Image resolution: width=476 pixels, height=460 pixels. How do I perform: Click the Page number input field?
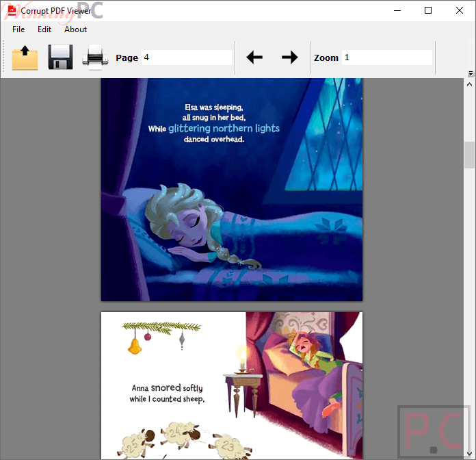[x=187, y=57]
